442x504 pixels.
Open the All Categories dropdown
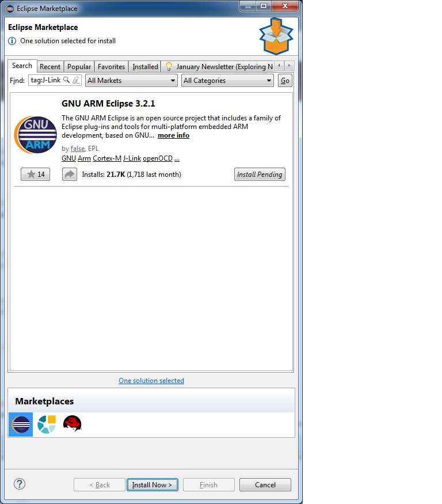pos(227,81)
